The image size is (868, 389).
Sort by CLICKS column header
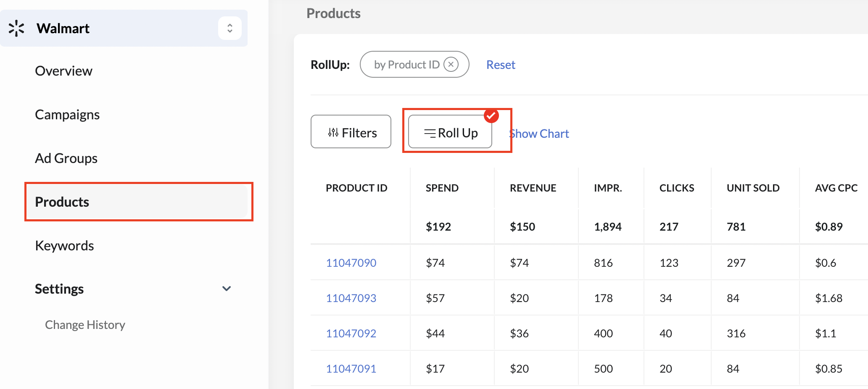pyautogui.click(x=677, y=188)
